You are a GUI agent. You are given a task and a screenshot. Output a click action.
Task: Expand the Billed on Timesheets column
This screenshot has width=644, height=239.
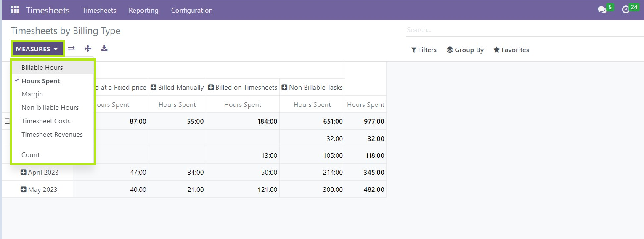pyautogui.click(x=211, y=87)
